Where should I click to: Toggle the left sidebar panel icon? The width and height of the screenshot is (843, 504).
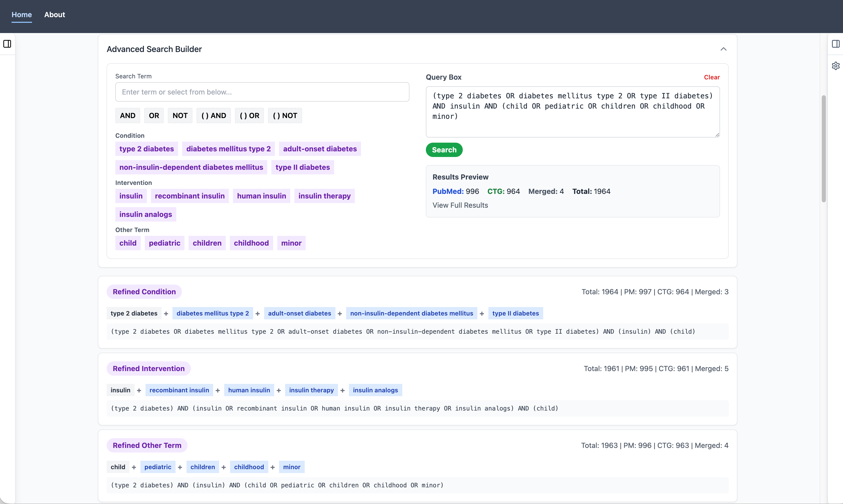pyautogui.click(x=7, y=44)
